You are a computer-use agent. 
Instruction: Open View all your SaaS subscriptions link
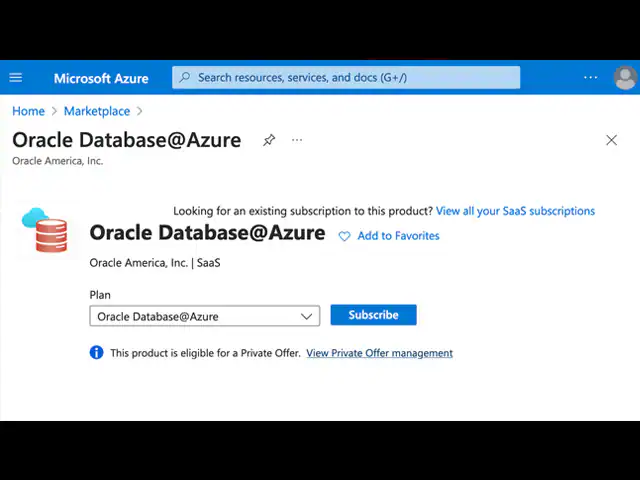coord(515,211)
